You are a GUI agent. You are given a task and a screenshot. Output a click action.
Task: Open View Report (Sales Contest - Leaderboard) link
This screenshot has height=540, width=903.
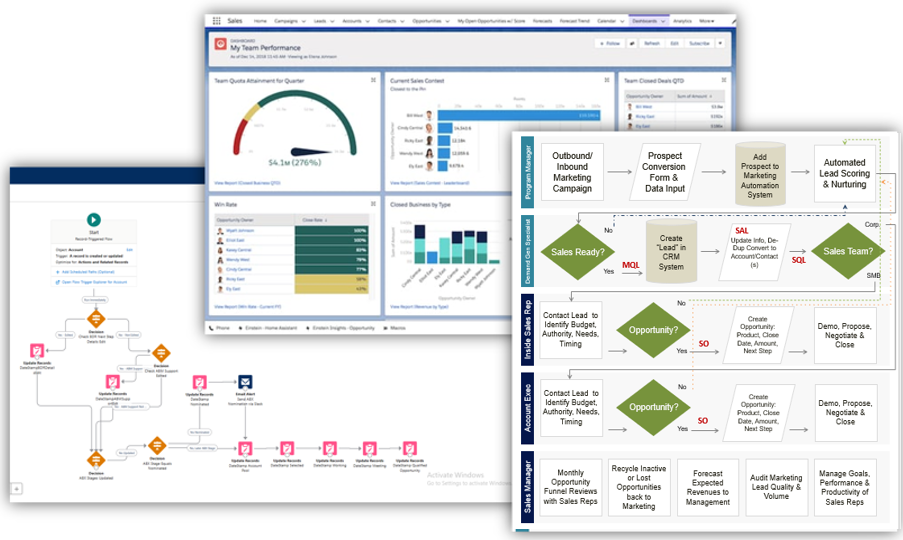tap(430, 182)
